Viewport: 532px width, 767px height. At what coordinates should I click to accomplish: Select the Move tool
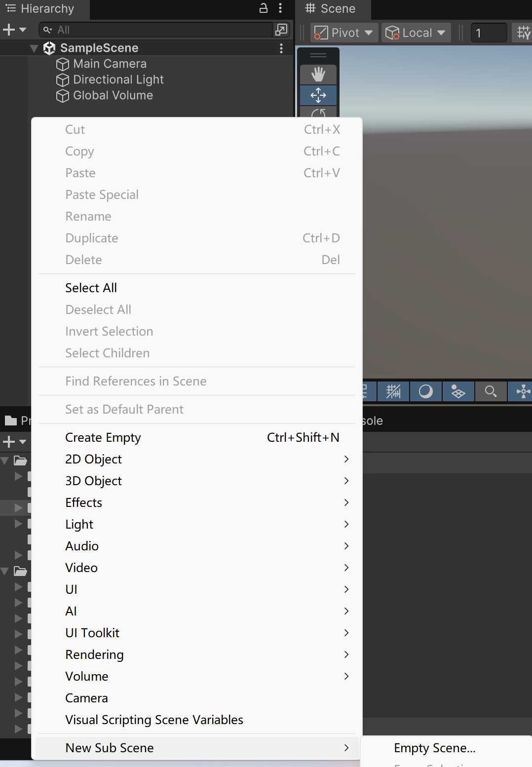coord(318,95)
